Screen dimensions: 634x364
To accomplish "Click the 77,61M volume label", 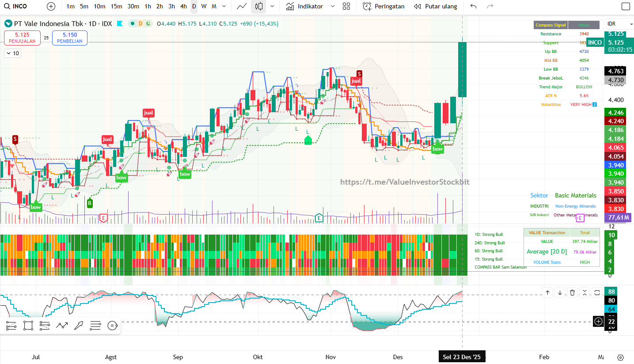I will pos(619,217).
